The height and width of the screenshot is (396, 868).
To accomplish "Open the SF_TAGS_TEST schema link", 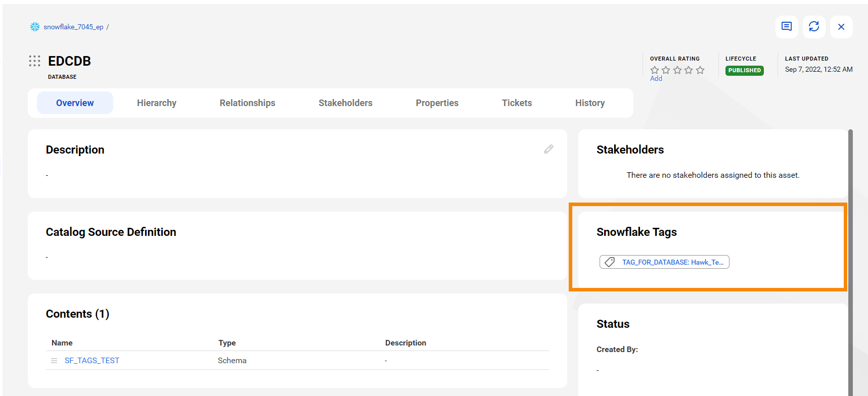I will coord(92,361).
